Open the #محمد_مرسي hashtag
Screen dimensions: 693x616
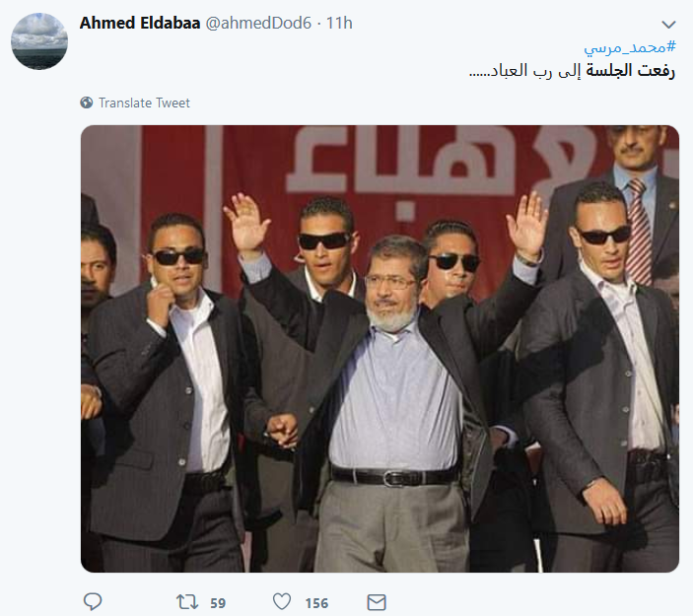[x=630, y=47]
